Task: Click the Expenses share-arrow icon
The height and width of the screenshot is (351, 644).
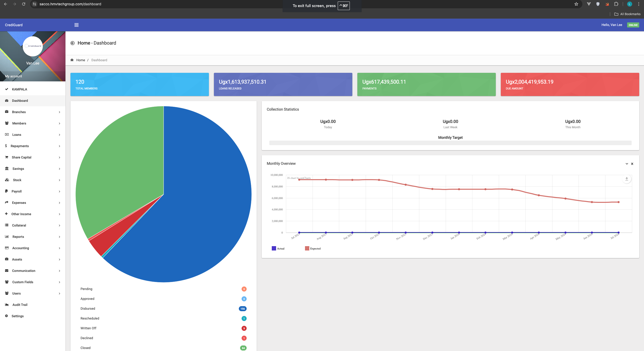Action: 7,203
